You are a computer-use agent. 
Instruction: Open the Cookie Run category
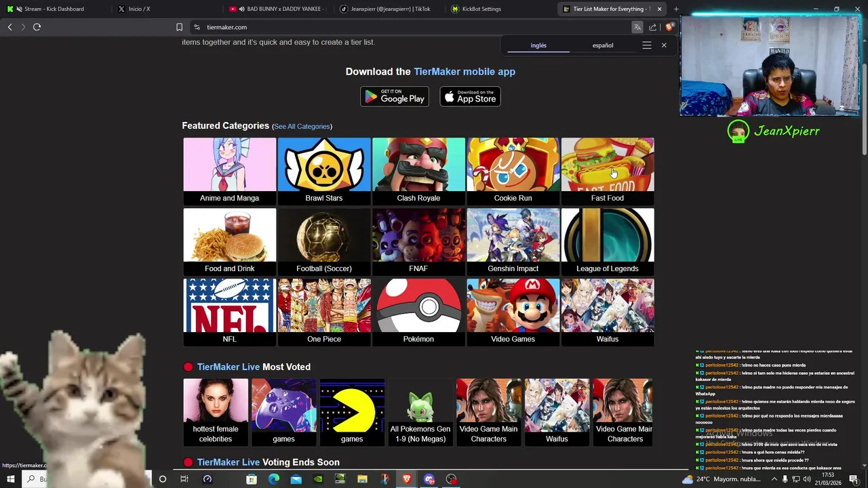513,171
